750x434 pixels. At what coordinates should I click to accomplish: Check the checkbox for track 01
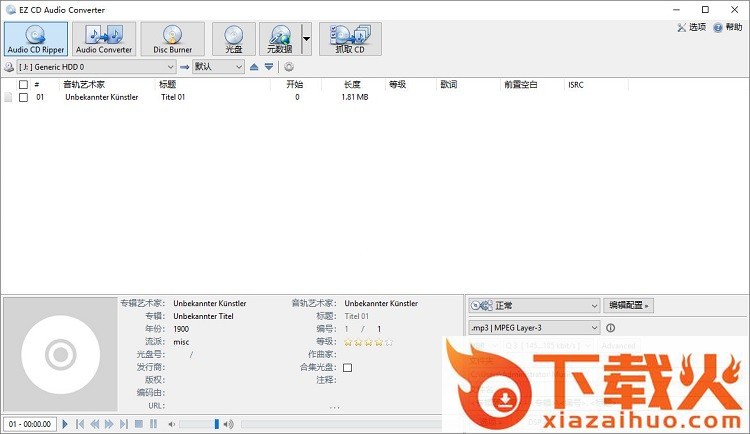(x=23, y=97)
